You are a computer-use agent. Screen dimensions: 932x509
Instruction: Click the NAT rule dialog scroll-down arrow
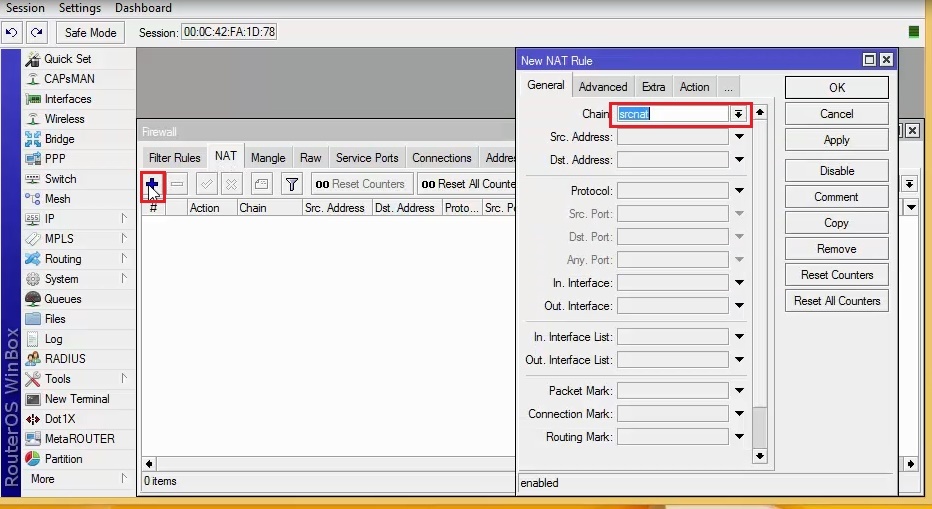coord(759,456)
